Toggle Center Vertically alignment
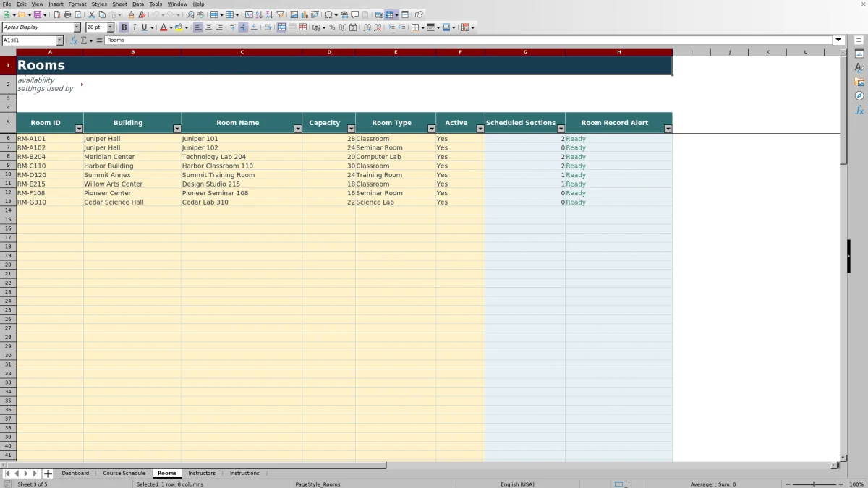The width and height of the screenshot is (868, 488). click(243, 27)
